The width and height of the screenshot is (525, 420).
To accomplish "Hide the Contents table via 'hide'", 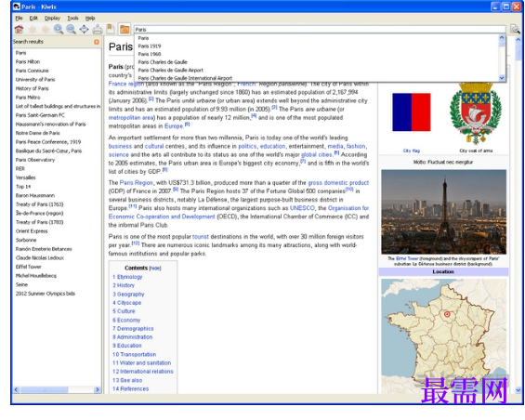I will (x=155, y=269).
